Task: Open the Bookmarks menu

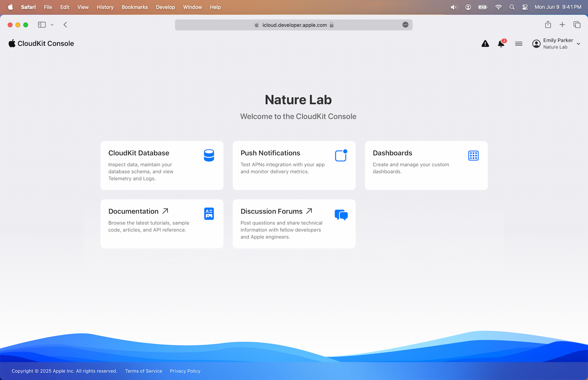Action: point(134,7)
